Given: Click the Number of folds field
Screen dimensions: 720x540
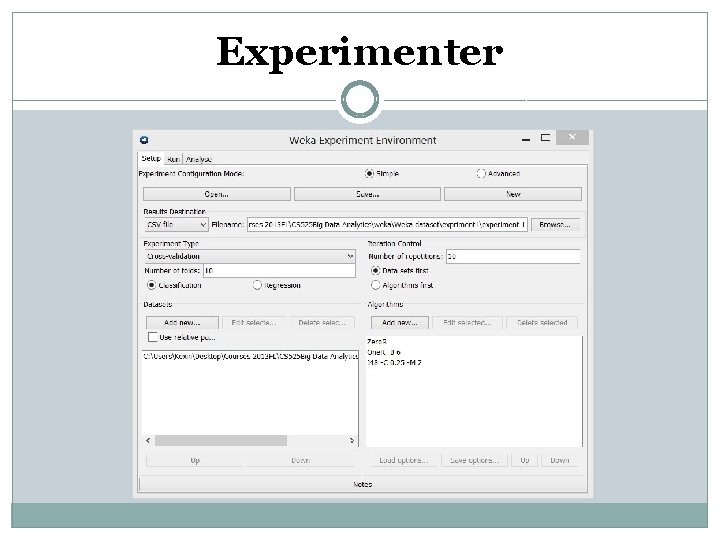Looking at the screenshot, I should 279,270.
